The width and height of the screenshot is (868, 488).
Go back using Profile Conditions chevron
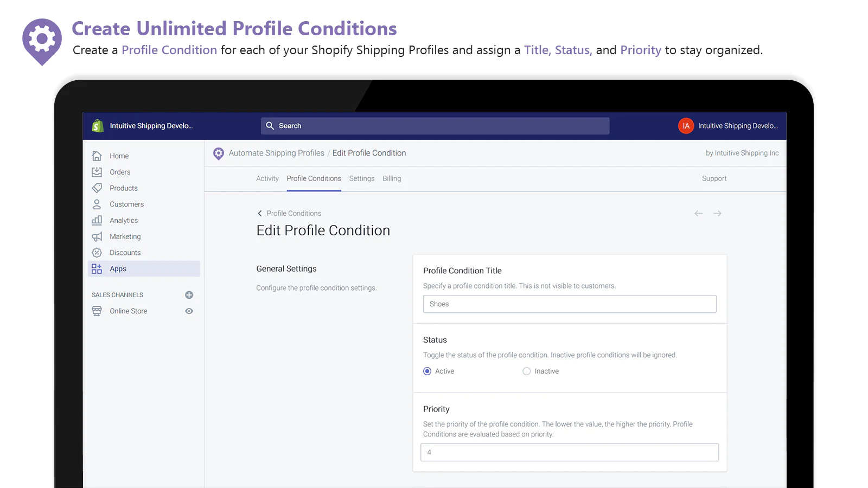click(x=260, y=214)
